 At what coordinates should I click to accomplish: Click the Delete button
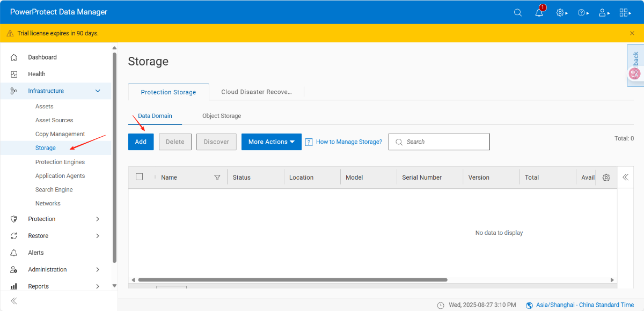click(175, 142)
